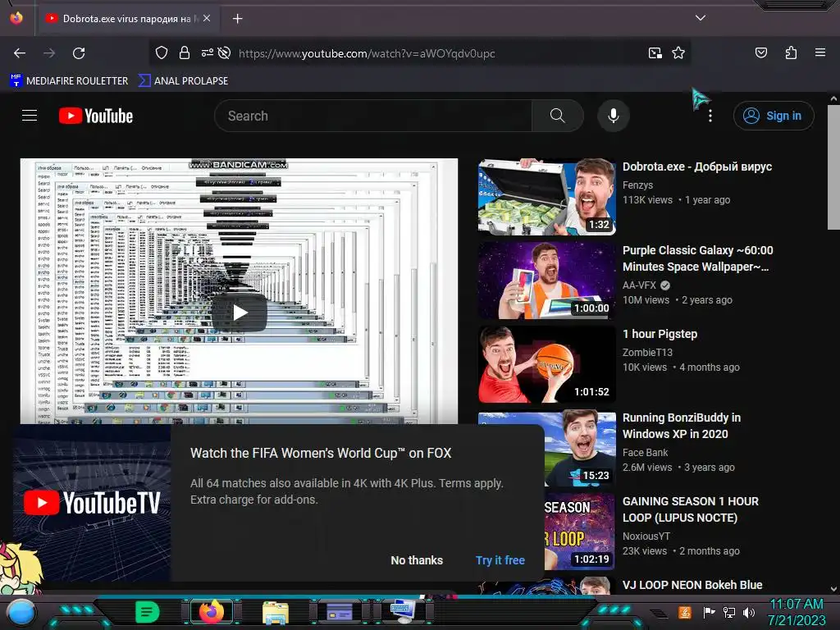The height and width of the screenshot is (630, 840).
Task: Click the orange tray icon
Action: (685, 612)
